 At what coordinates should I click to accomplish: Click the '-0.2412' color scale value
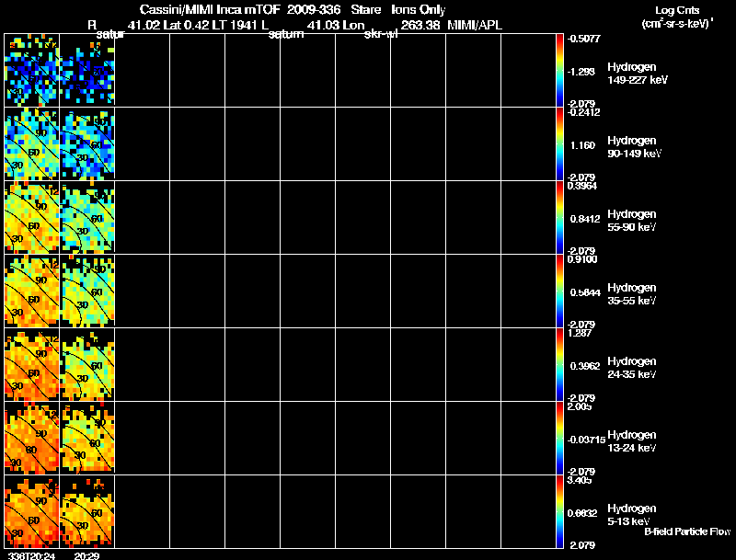pos(583,112)
